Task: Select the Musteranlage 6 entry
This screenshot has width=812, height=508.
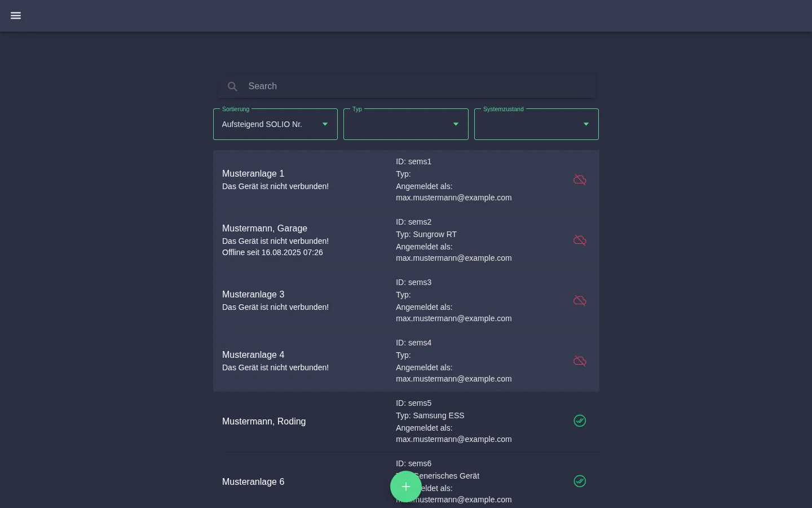Action: click(x=406, y=480)
